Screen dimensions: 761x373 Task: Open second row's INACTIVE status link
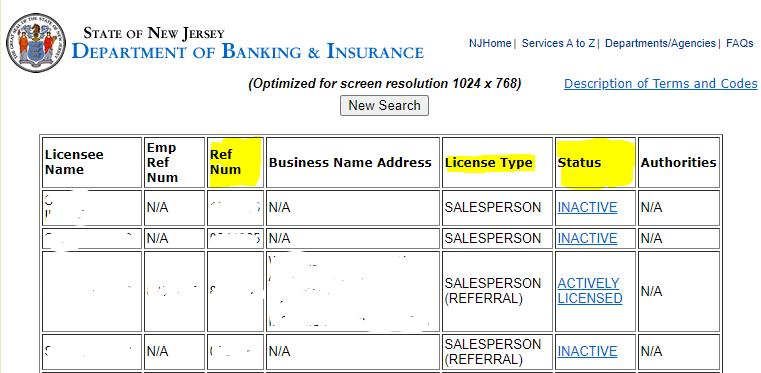[587, 238]
